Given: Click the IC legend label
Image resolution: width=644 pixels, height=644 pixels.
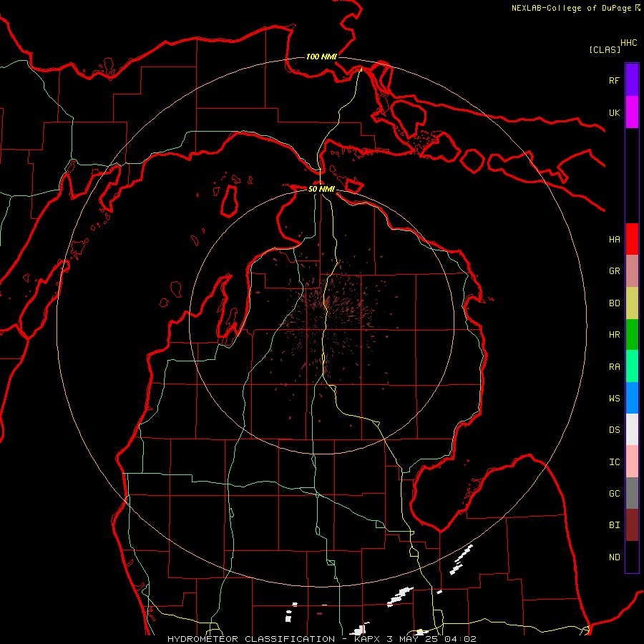Looking at the screenshot, I should [x=614, y=462].
